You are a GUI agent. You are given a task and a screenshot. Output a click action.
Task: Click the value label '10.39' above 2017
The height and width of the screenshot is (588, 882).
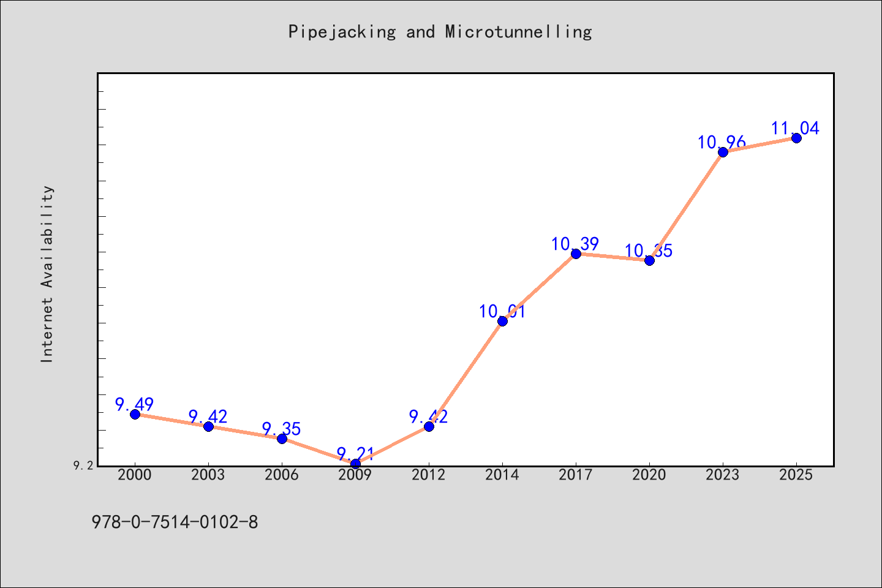click(575, 244)
